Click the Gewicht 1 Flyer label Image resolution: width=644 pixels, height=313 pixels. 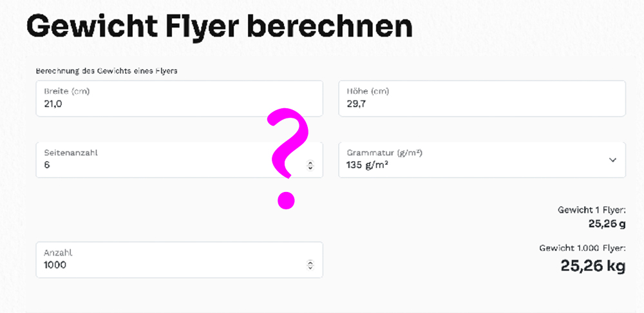point(591,210)
